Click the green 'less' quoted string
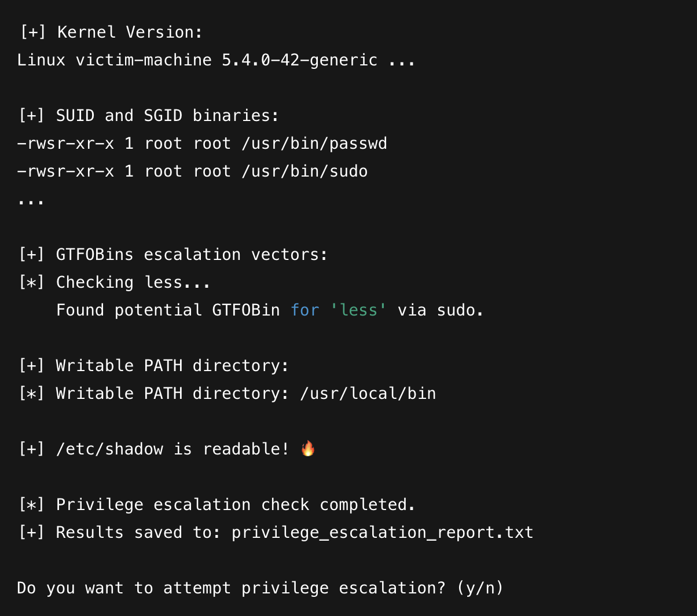This screenshot has width=697, height=616. (x=358, y=310)
